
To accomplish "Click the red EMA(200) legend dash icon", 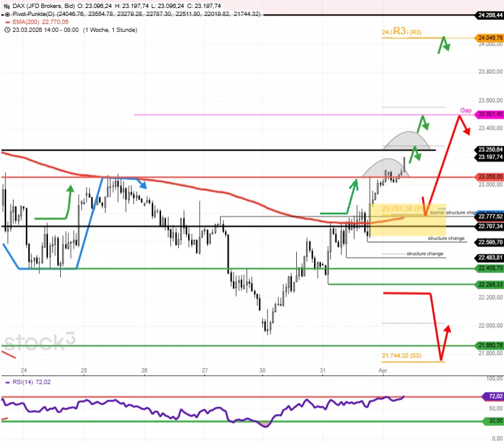I will (x=6, y=22).
